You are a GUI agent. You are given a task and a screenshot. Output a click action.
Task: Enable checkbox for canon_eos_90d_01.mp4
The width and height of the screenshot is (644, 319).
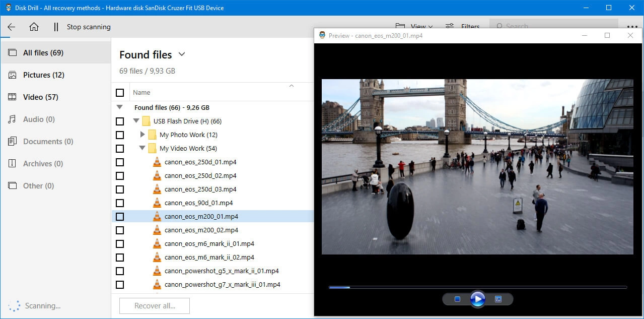pyautogui.click(x=120, y=203)
